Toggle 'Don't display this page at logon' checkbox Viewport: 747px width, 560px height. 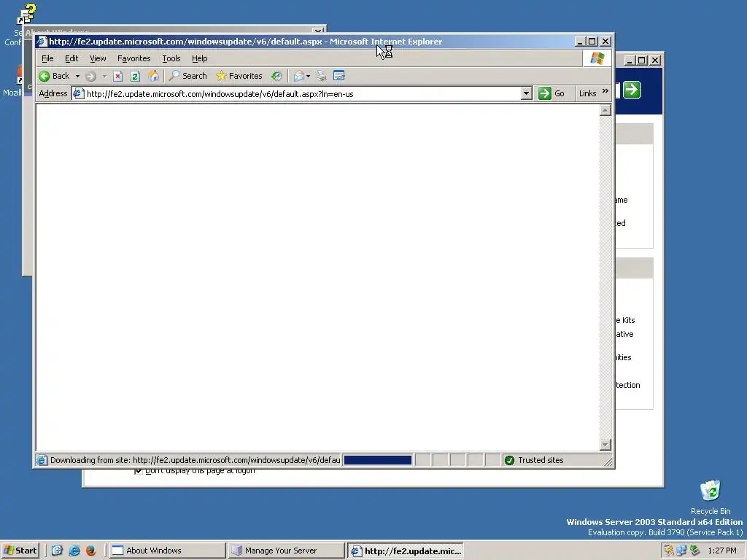coord(139,471)
